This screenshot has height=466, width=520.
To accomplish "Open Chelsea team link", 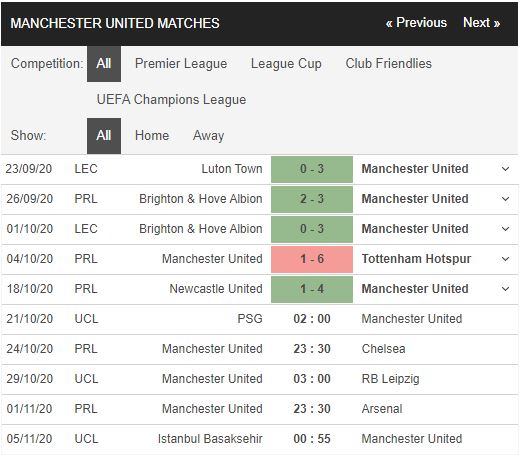I will (384, 349).
